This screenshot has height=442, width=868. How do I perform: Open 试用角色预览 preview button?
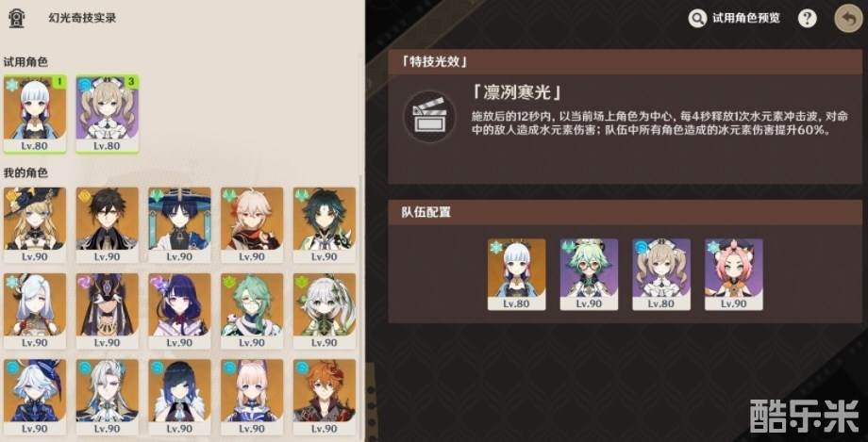coord(734,18)
